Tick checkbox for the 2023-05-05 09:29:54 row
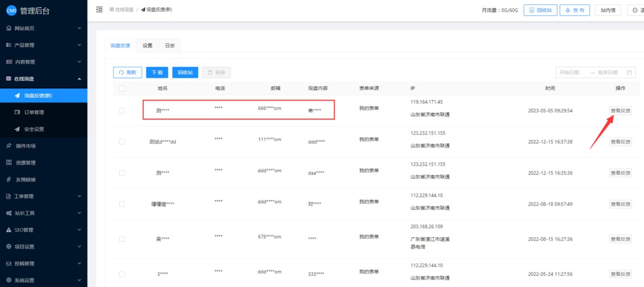 (122, 110)
